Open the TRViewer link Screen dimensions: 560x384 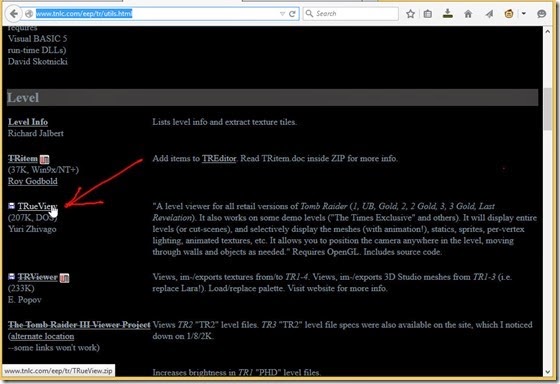(x=38, y=277)
